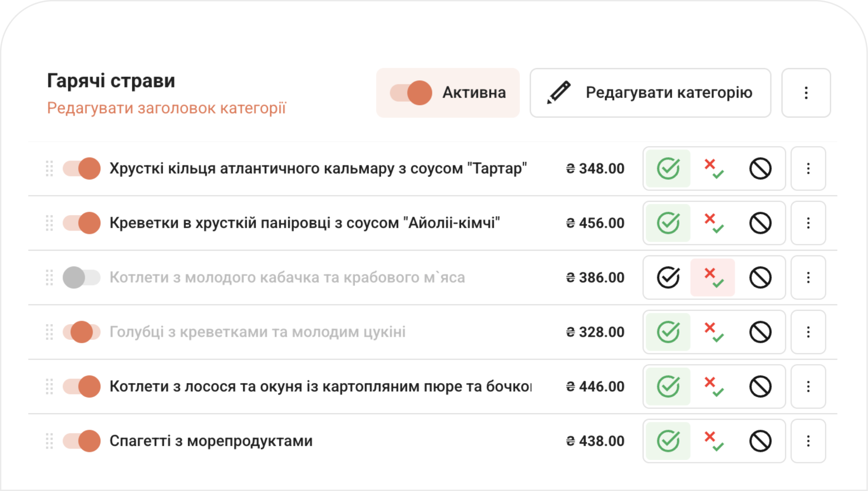Toggle the Активна category switch

[x=411, y=93]
